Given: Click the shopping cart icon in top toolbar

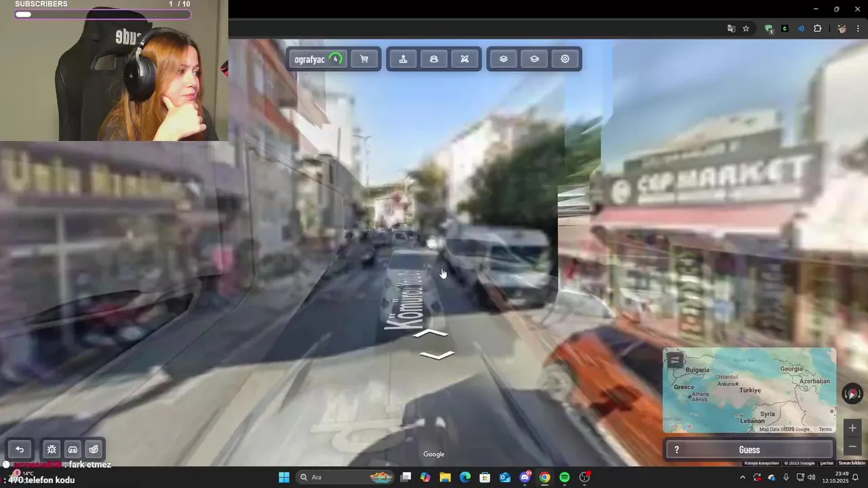Looking at the screenshot, I should pyautogui.click(x=364, y=59).
